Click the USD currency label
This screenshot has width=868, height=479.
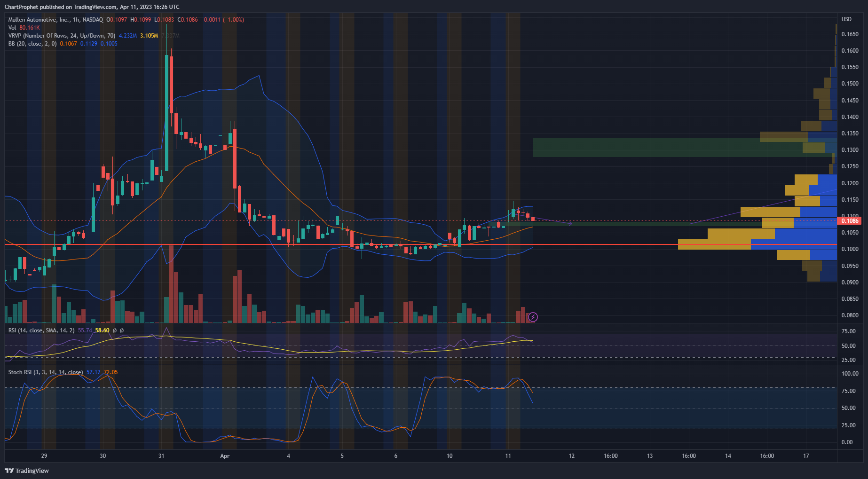pyautogui.click(x=846, y=19)
